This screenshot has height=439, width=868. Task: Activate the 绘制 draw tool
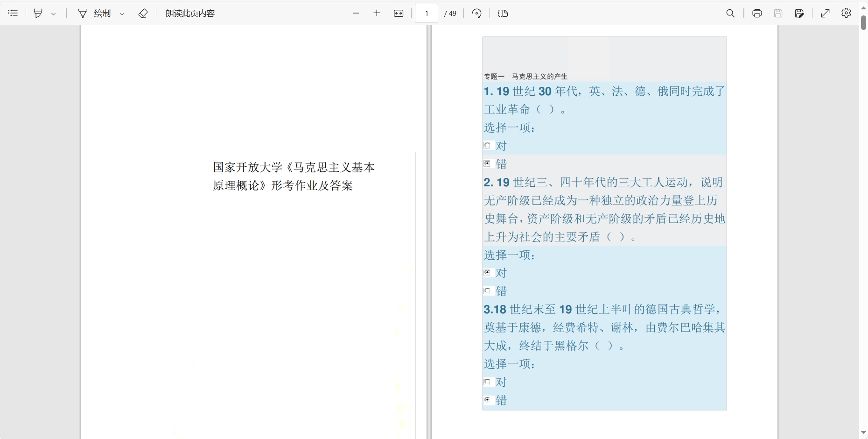coord(95,13)
